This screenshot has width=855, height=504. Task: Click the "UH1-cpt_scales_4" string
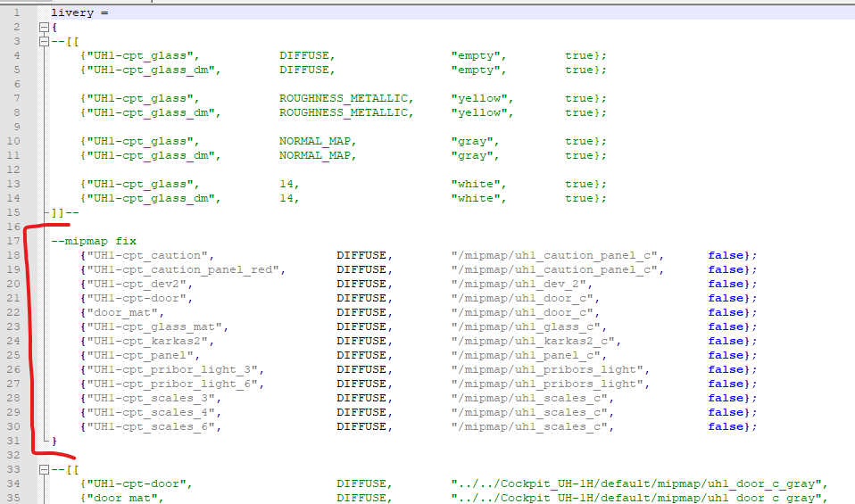[151, 412]
